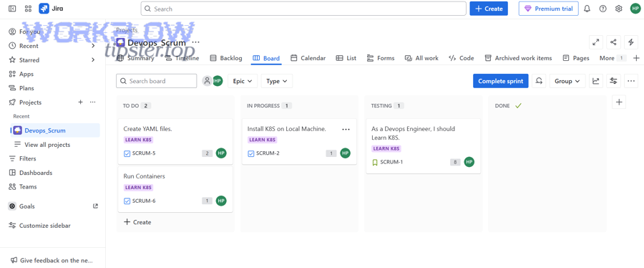Click Give feedback on the new navigation

(x=52, y=260)
